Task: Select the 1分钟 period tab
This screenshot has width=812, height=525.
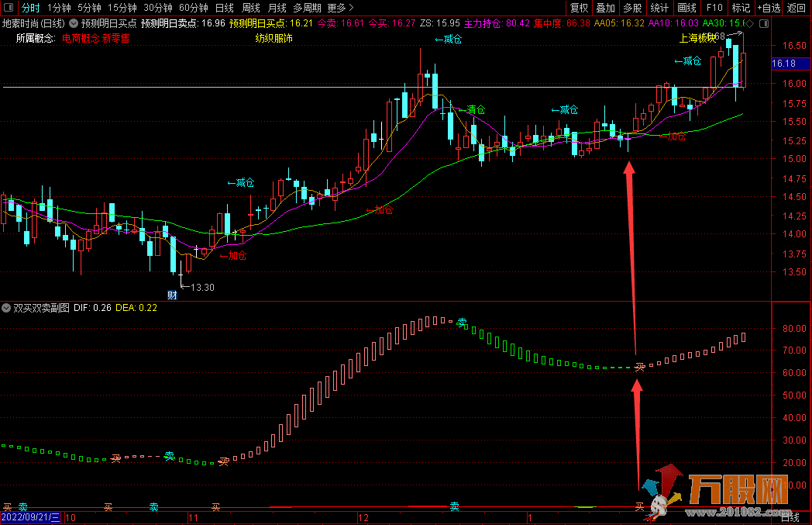Action: coord(59,8)
